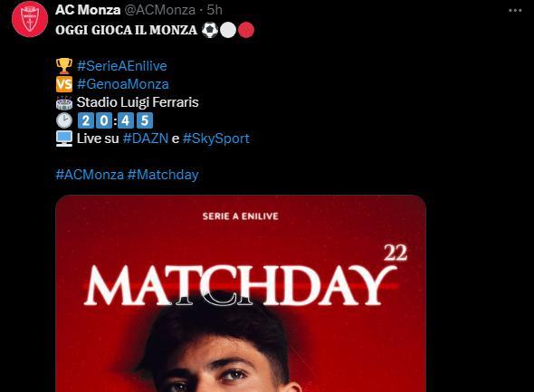
Task: Open the #SerieAEnilive hashtag
Action: tap(122, 66)
